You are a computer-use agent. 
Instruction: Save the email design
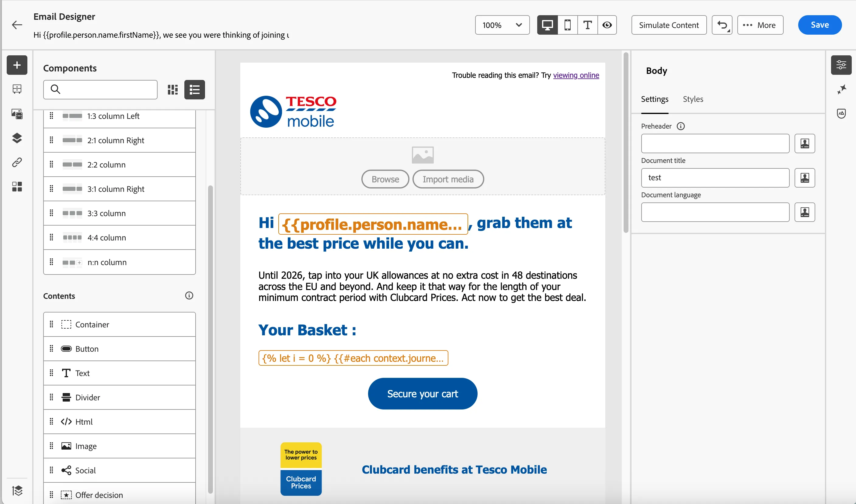(819, 25)
